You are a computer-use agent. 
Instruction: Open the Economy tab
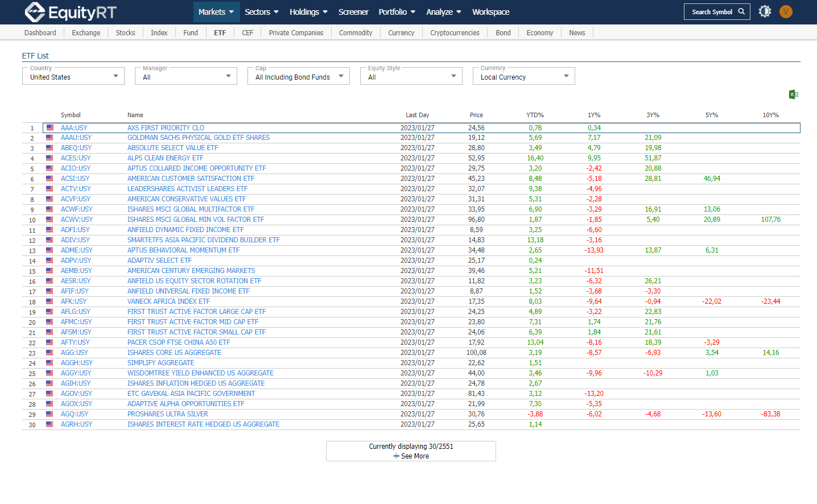pyautogui.click(x=540, y=33)
